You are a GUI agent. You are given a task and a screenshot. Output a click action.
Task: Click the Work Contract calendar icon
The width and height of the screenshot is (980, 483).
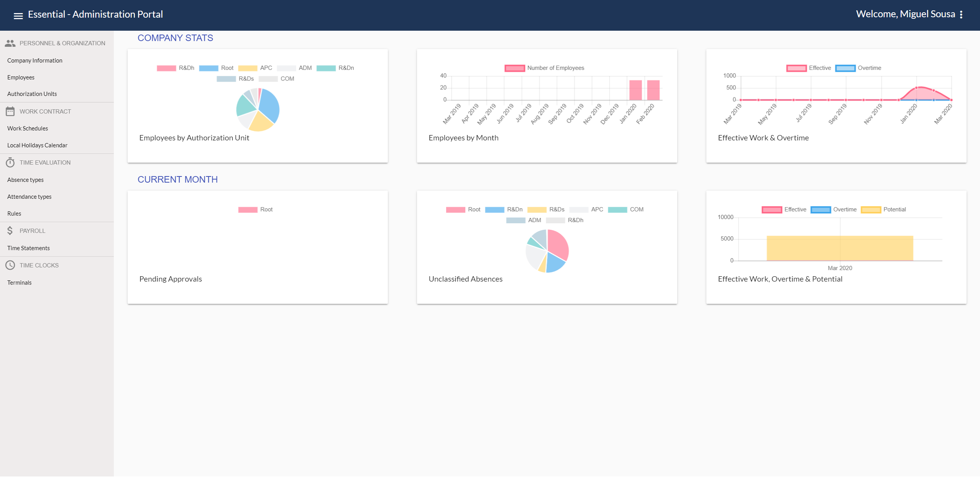10,111
